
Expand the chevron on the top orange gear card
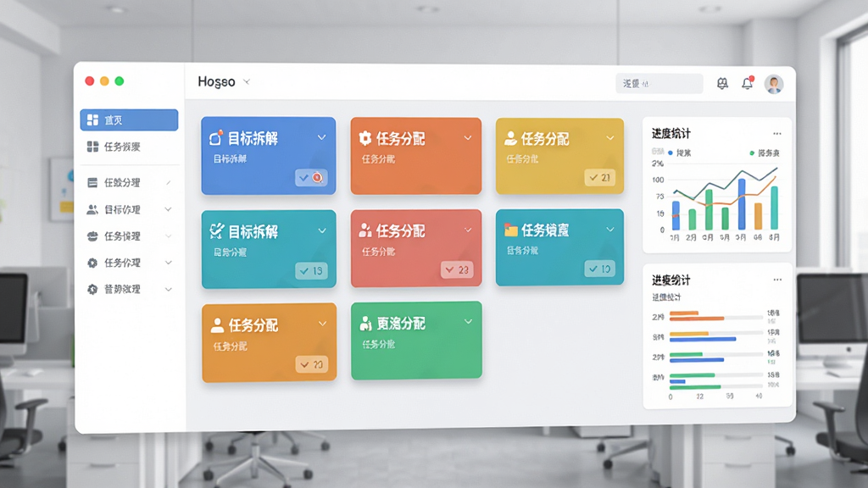[468, 138]
